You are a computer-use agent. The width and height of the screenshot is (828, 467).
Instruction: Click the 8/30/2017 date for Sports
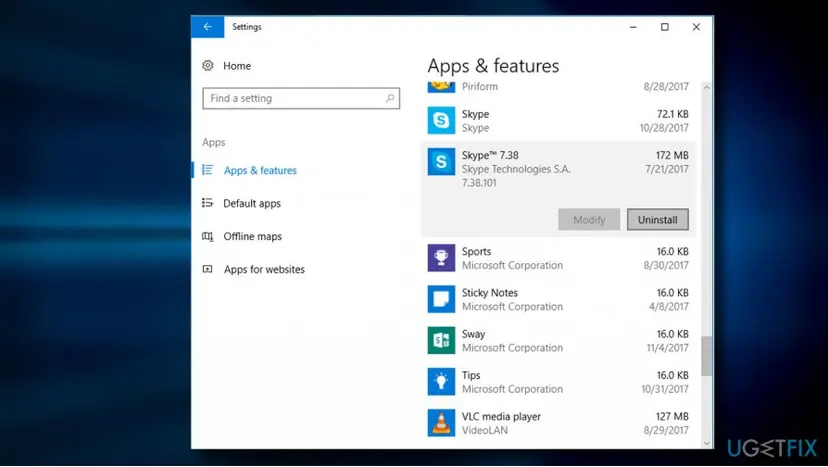(666, 265)
